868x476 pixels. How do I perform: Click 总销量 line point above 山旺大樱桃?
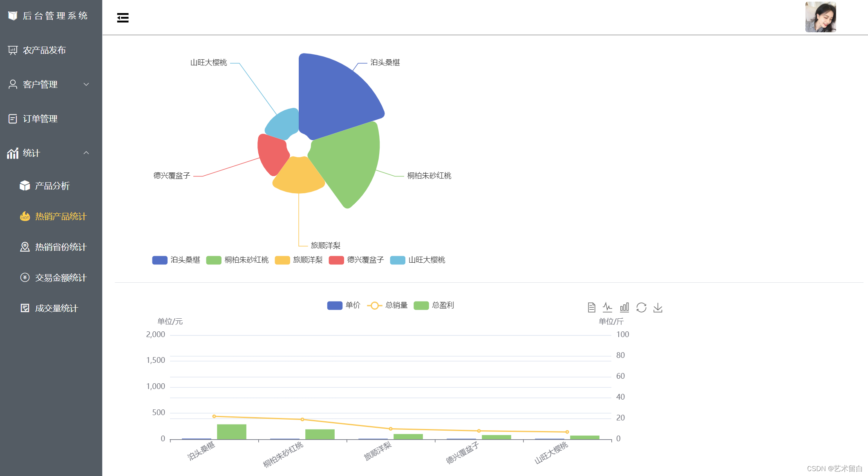click(567, 432)
